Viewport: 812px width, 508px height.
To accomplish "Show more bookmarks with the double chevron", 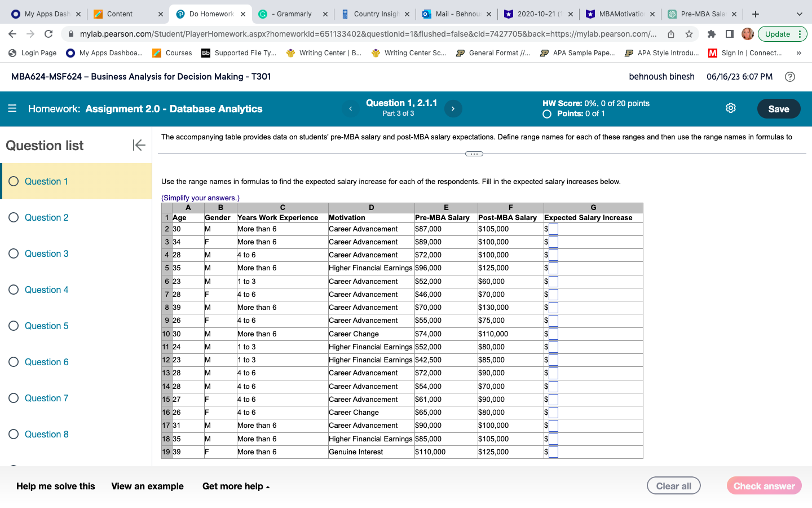I will pos(798,53).
